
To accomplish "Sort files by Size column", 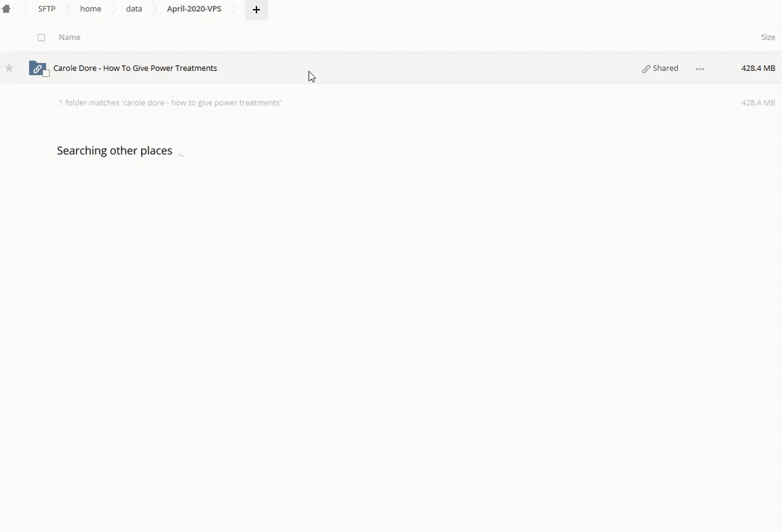I will click(x=768, y=37).
